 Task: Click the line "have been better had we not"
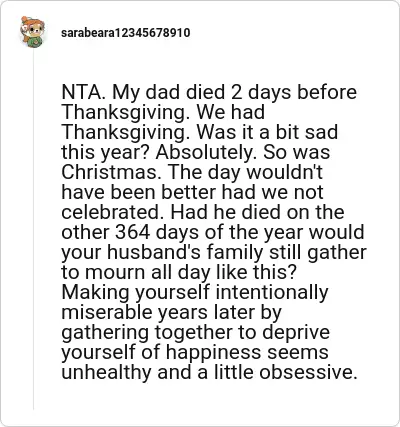pos(192,192)
